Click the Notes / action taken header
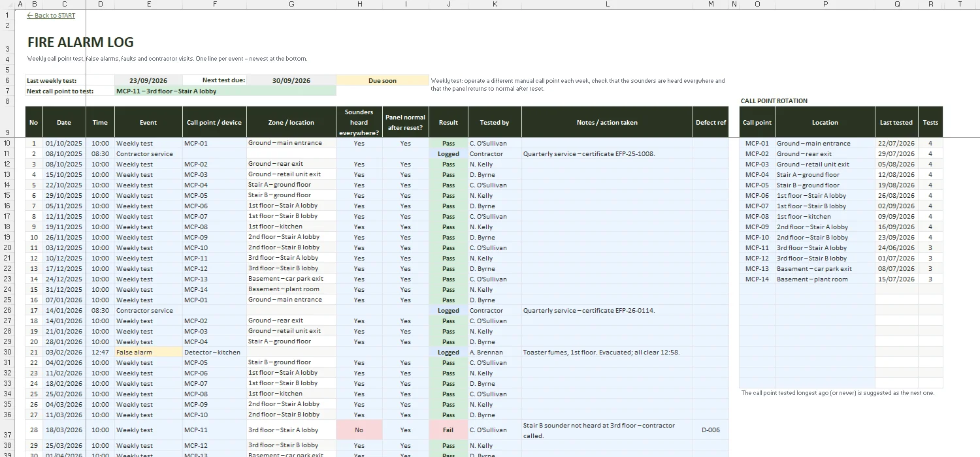Viewport: 980px width, 457px height. 607,122
